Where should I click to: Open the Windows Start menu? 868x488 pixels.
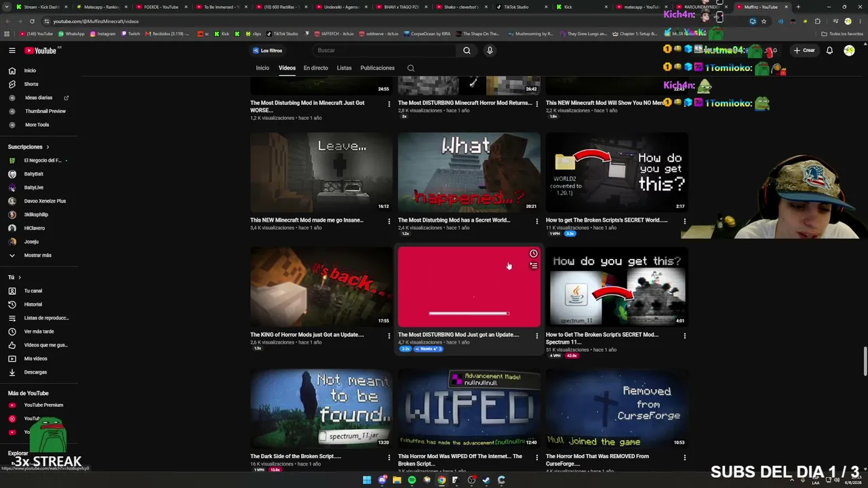pyautogui.click(x=367, y=480)
